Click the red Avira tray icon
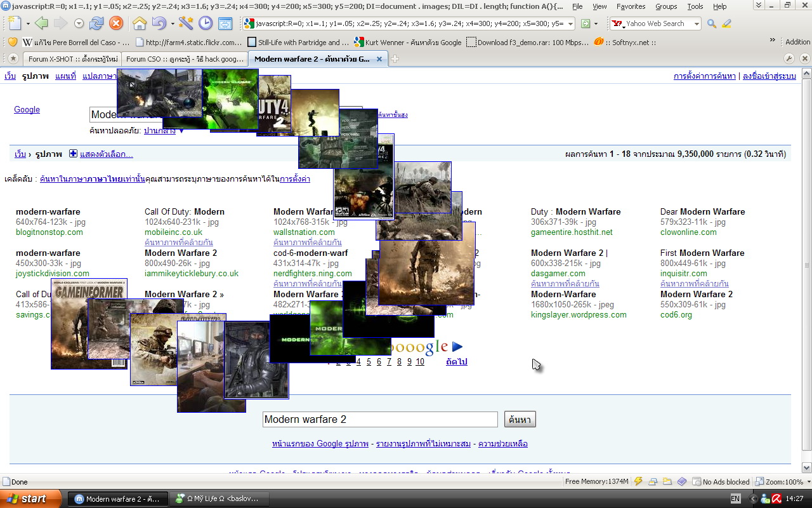The width and height of the screenshot is (812, 508). (776, 498)
